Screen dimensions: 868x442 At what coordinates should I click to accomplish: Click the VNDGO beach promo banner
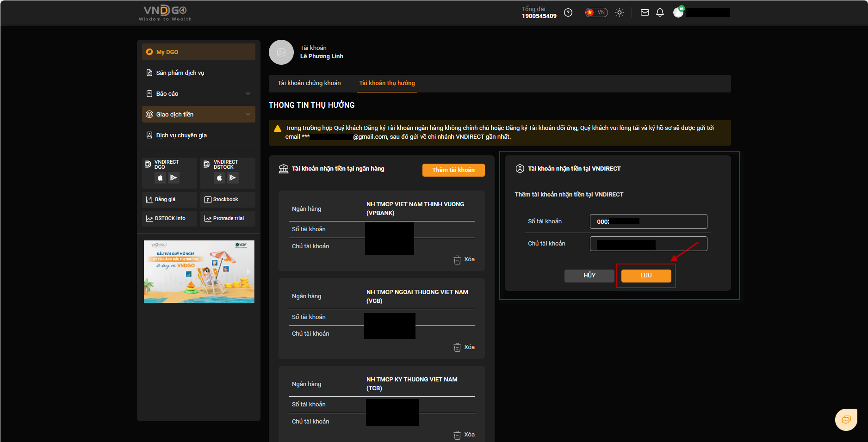pyautogui.click(x=199, y=271)
